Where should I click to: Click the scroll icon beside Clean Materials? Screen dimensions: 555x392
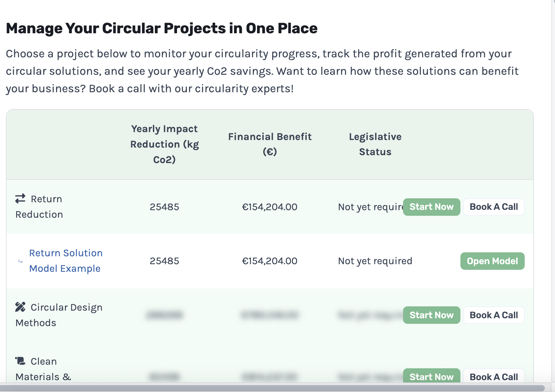point(20,361)
